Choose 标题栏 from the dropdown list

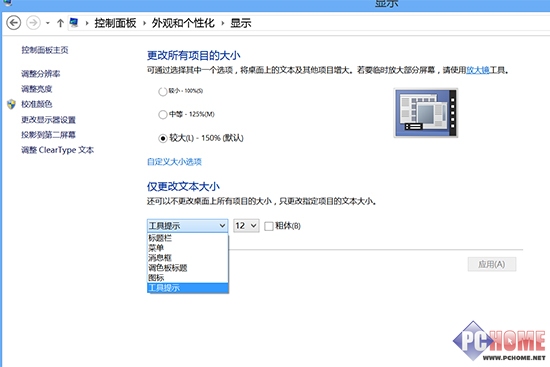coord(188,238)
